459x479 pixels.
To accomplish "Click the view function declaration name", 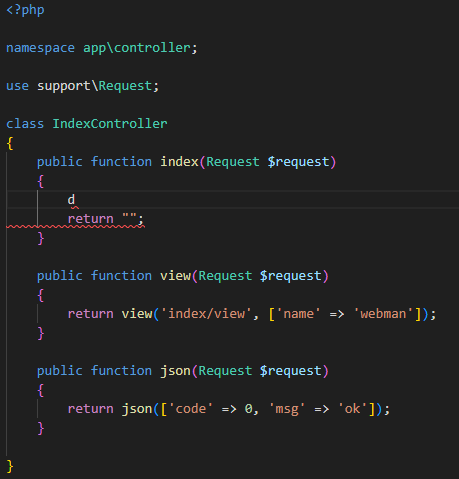I will [x=175, y=276].
